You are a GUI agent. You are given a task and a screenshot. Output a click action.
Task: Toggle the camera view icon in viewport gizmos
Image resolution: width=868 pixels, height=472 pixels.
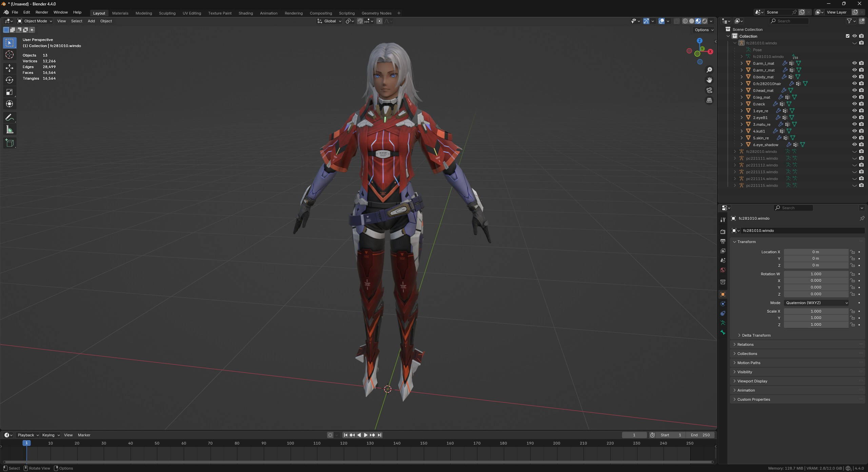pos(709,90)
